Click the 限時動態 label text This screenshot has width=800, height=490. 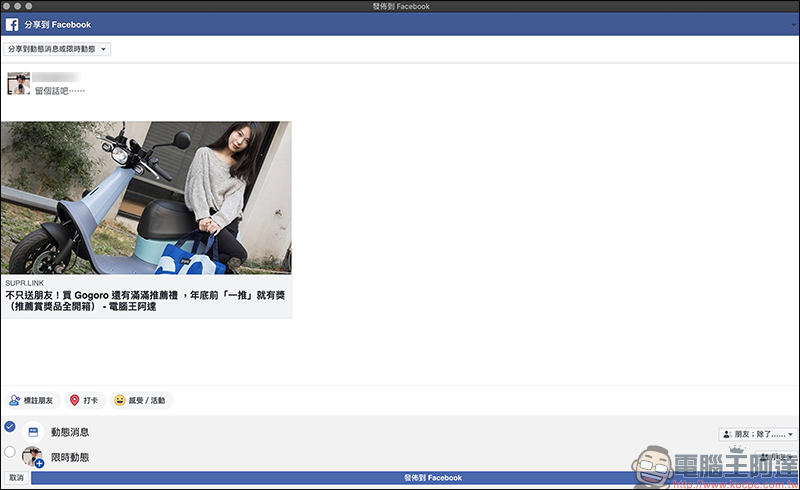(x=70, y=457)
